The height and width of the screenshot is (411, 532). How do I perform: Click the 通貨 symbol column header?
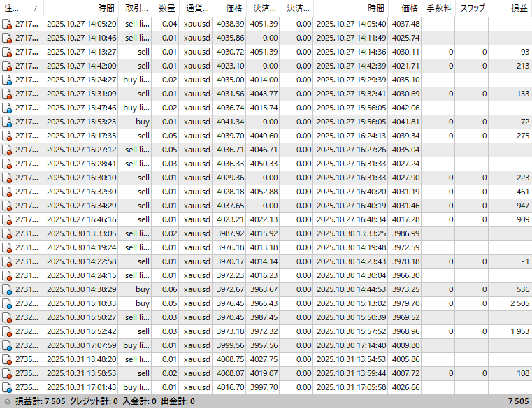[x=195, y=8]
